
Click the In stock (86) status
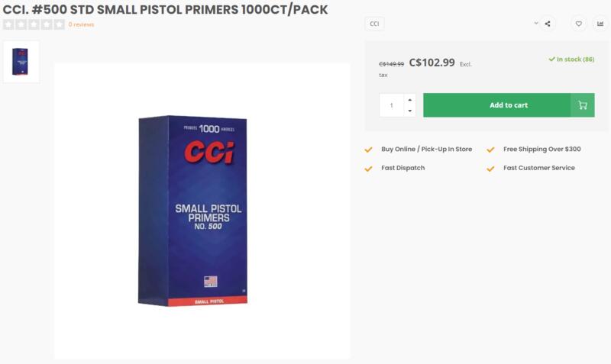pos(571,60)
